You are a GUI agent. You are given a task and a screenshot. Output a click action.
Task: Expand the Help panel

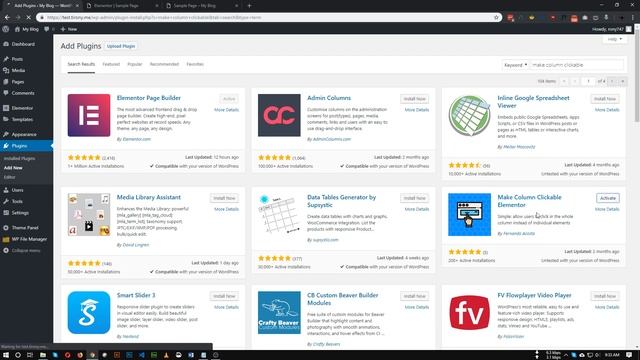pos(615,39)
